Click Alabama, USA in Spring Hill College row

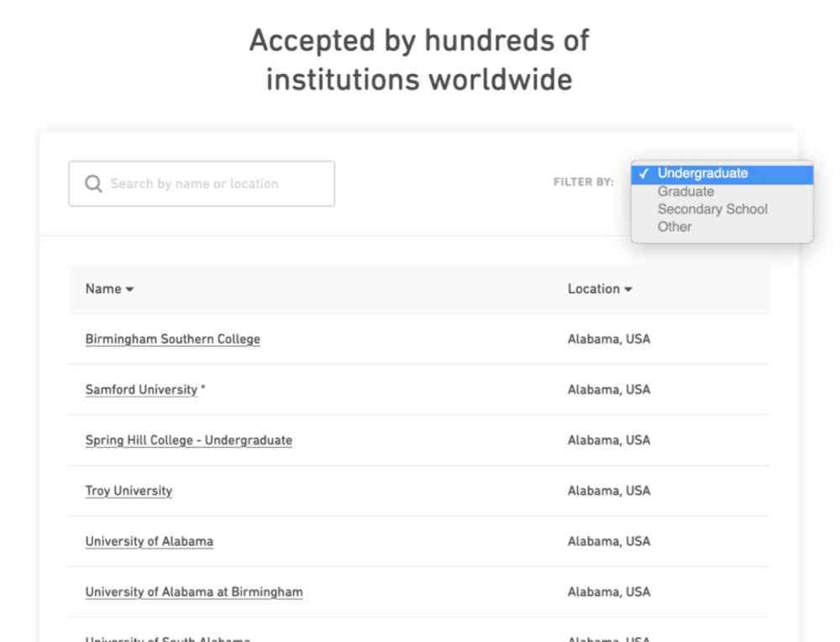[609, 440]
